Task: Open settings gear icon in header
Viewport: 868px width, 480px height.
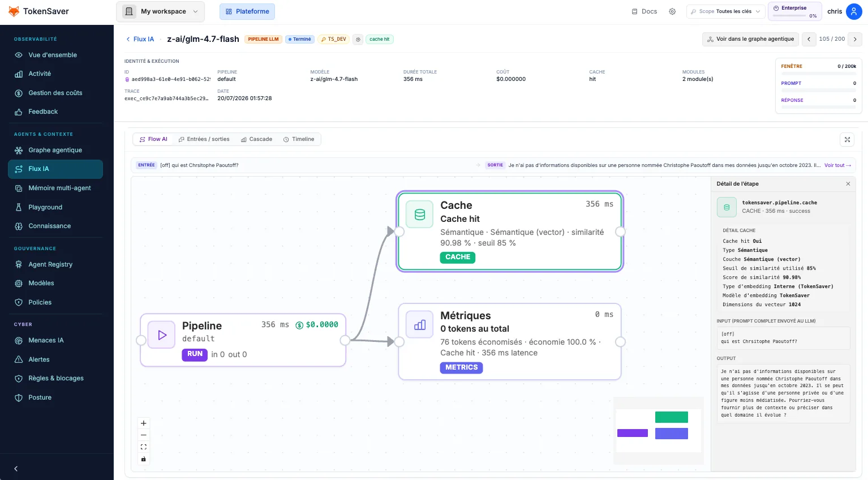Action: coord(672,11)
